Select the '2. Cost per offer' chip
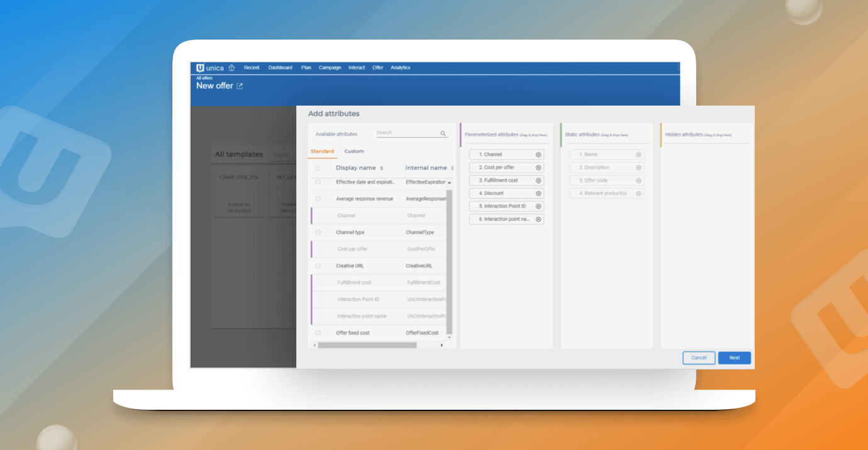 (506, 168)
